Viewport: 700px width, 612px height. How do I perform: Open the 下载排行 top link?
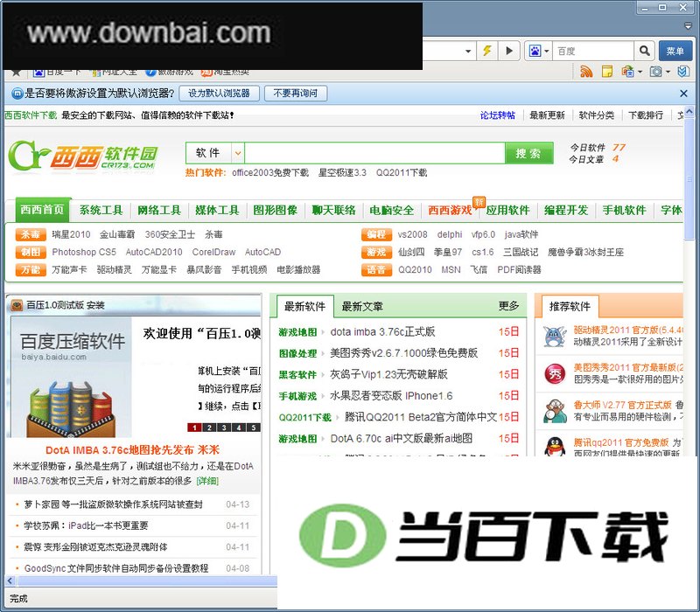coord(646,115)
